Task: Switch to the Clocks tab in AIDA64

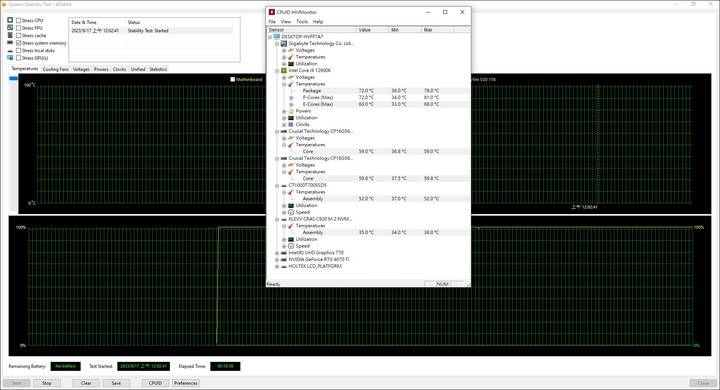Action: click(x=119, y=69)
